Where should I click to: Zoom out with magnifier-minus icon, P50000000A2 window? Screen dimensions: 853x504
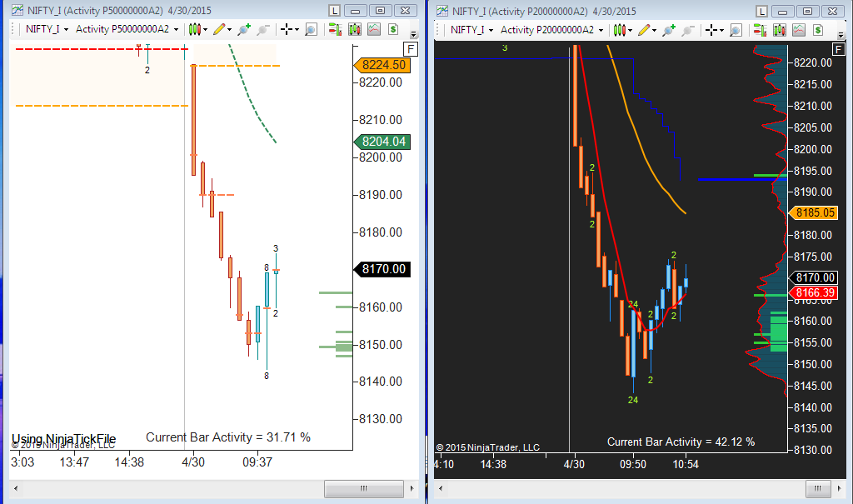click(x=263, y=29)
